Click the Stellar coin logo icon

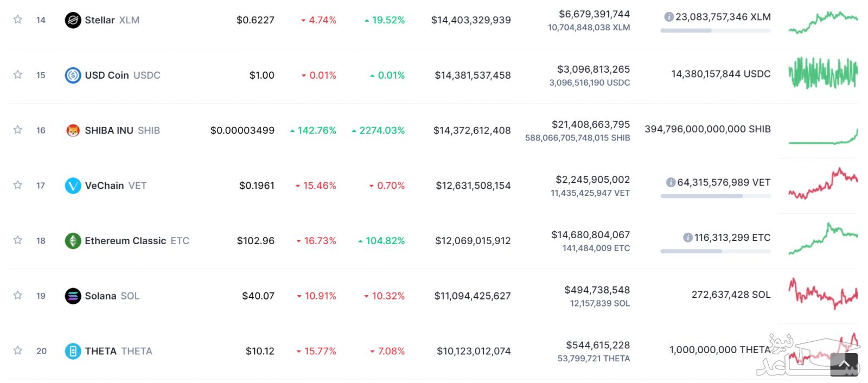73,20
